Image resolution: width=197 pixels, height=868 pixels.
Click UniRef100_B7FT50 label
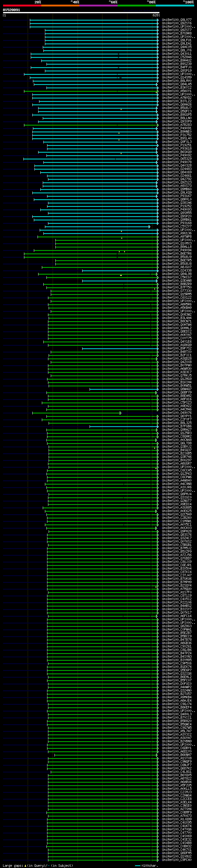177,288
